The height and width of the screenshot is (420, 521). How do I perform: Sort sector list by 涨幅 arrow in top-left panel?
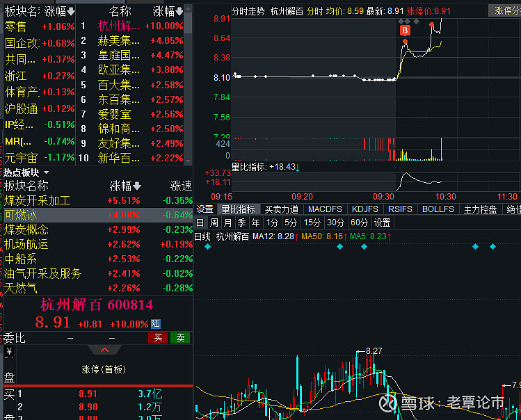(x=71, y=12)
